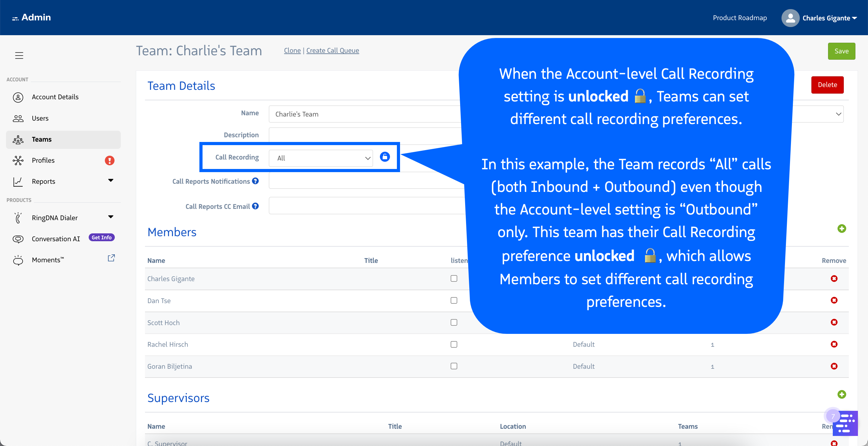Click the Profiles red alert icon

click(x=109, y=160)
